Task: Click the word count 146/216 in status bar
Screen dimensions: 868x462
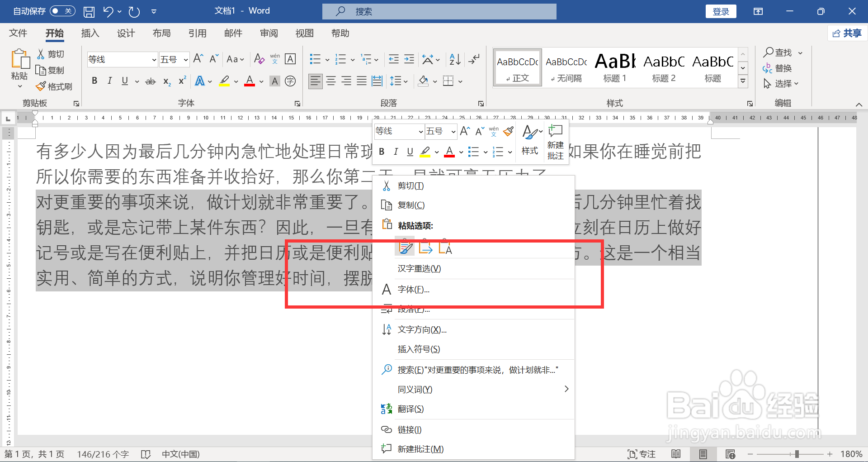Action: click(x=103, y=454)
